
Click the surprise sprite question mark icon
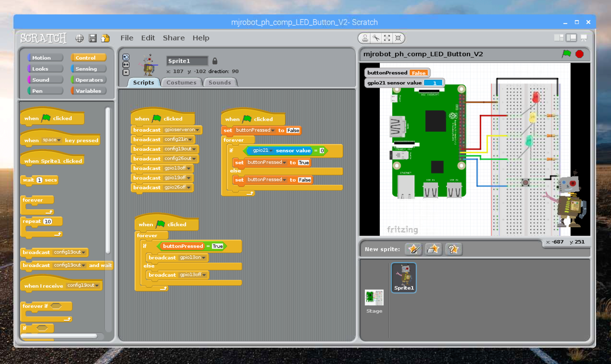tap(453, 249)
